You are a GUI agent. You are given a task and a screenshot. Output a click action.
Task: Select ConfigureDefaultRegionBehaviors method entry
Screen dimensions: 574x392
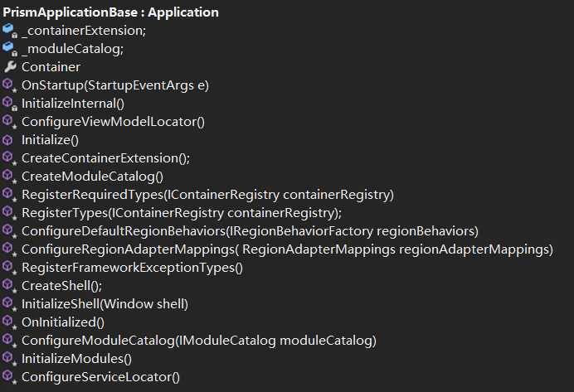pos(250,231)
